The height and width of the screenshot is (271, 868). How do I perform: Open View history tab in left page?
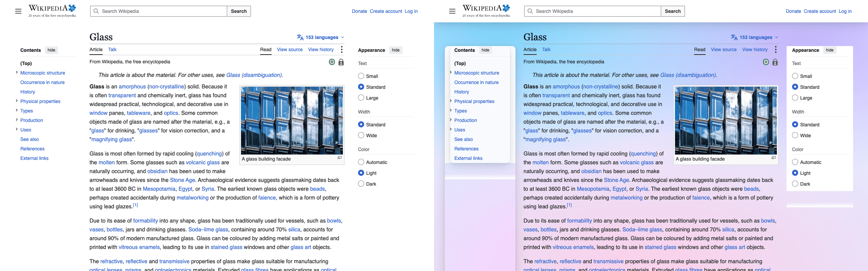(x=321, y=49)
